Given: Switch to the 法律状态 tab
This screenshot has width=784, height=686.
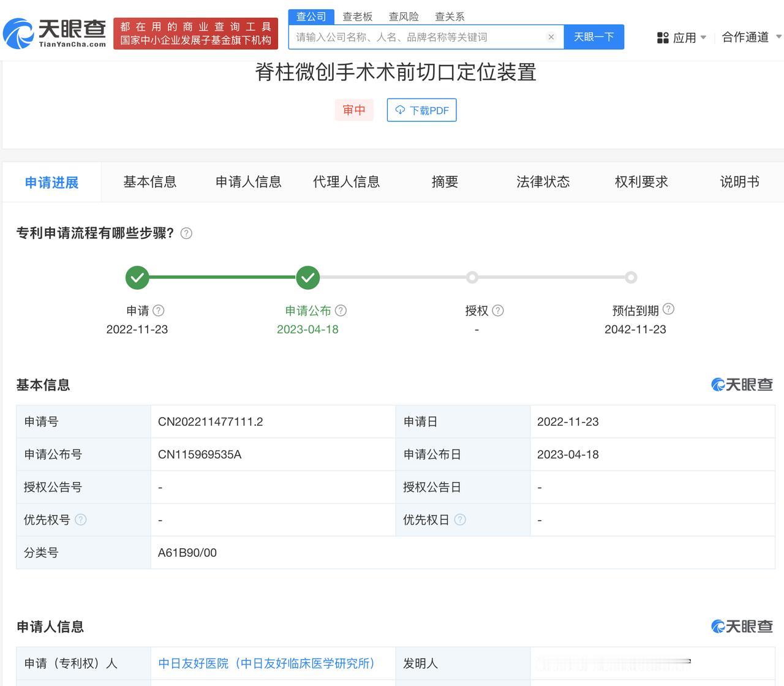Looking at the screenshot, I should click(x=543, y=182).
